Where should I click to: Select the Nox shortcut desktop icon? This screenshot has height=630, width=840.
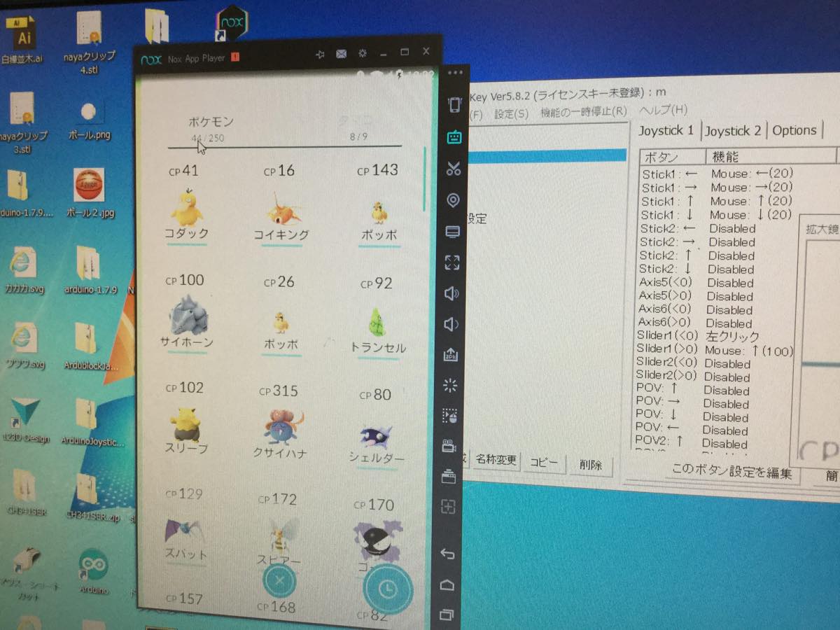230,22
